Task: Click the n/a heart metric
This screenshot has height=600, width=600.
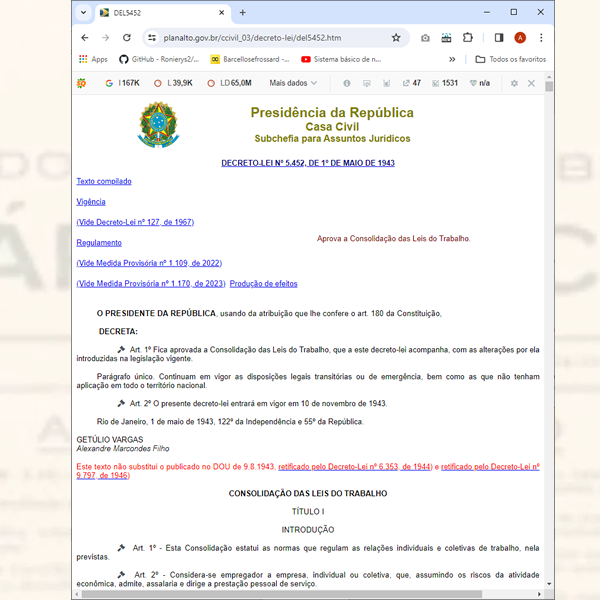Action: 480,83
